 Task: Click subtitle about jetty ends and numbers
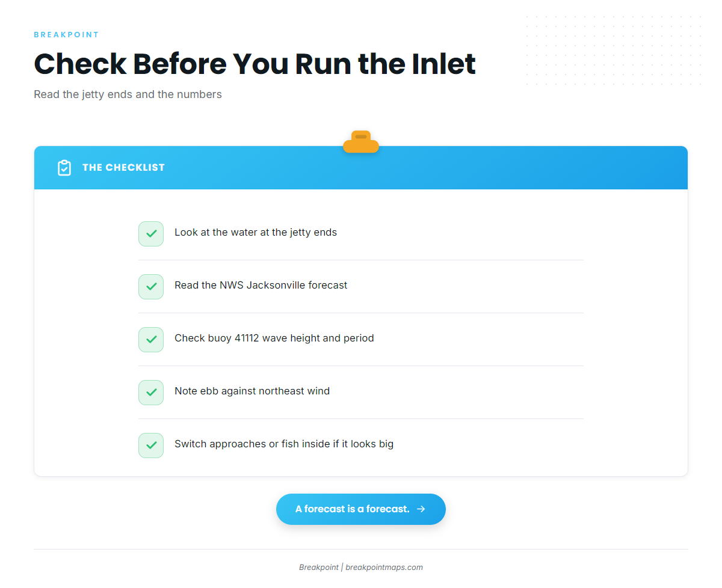(x=128, y=94)
